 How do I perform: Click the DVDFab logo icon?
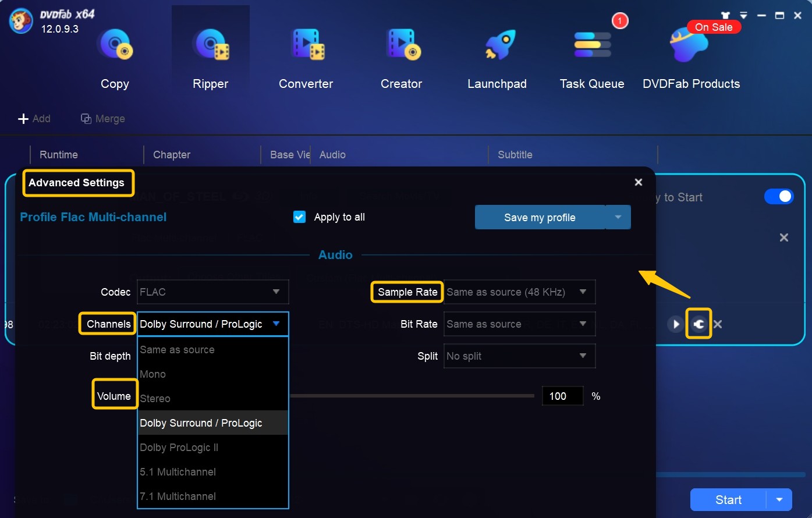(21, 21)
